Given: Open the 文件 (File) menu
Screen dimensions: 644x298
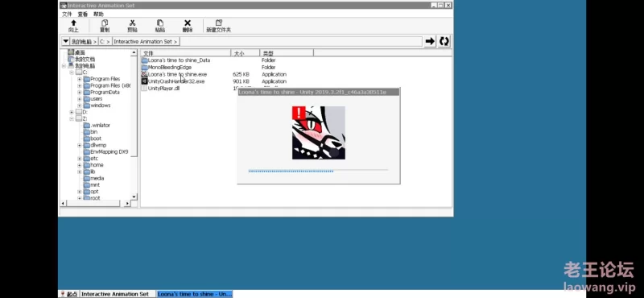Looking at the screenshot, I should (67, 14).
